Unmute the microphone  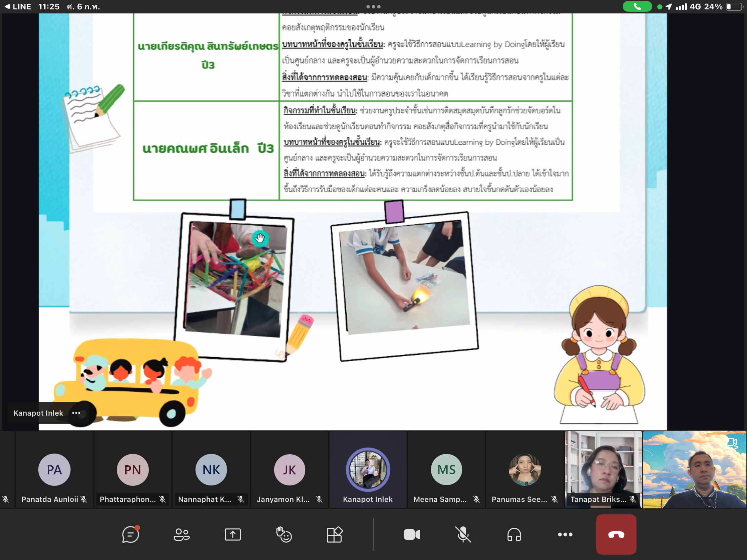(463, 535)
